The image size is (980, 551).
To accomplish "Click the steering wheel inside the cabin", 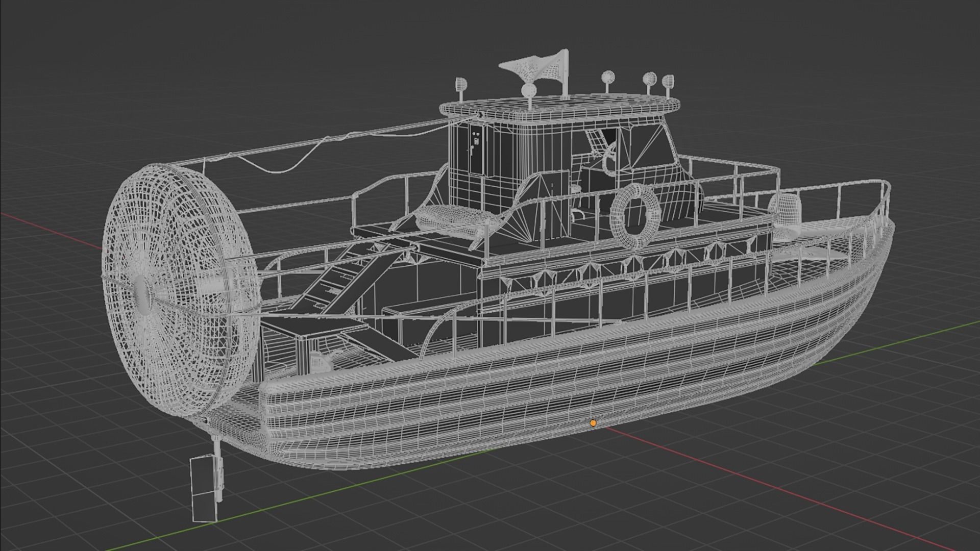I will pos(608,158).
